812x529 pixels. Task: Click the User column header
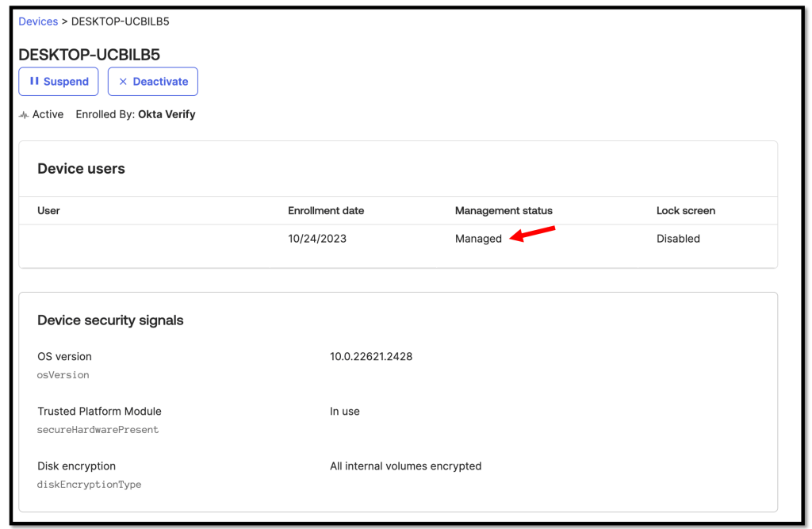[48, 211]
